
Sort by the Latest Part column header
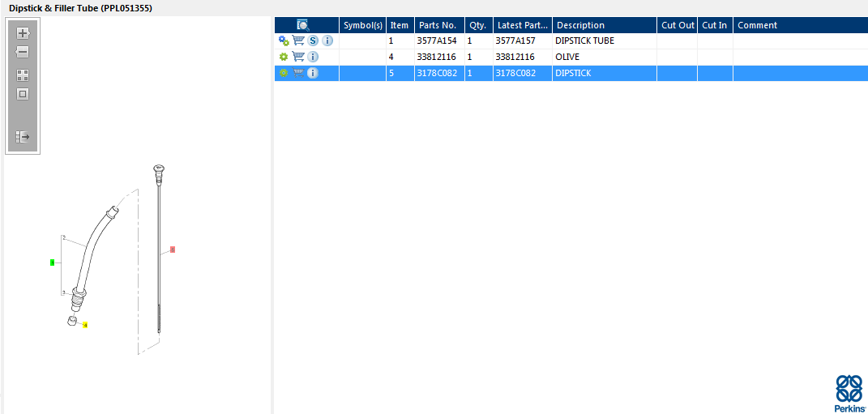pos(523,25)
